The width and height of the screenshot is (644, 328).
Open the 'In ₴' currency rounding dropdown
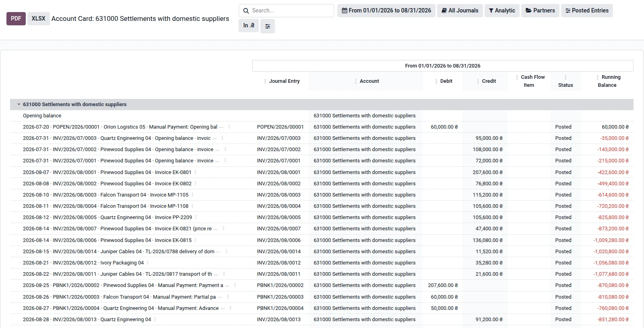click(x=249, y=25)
